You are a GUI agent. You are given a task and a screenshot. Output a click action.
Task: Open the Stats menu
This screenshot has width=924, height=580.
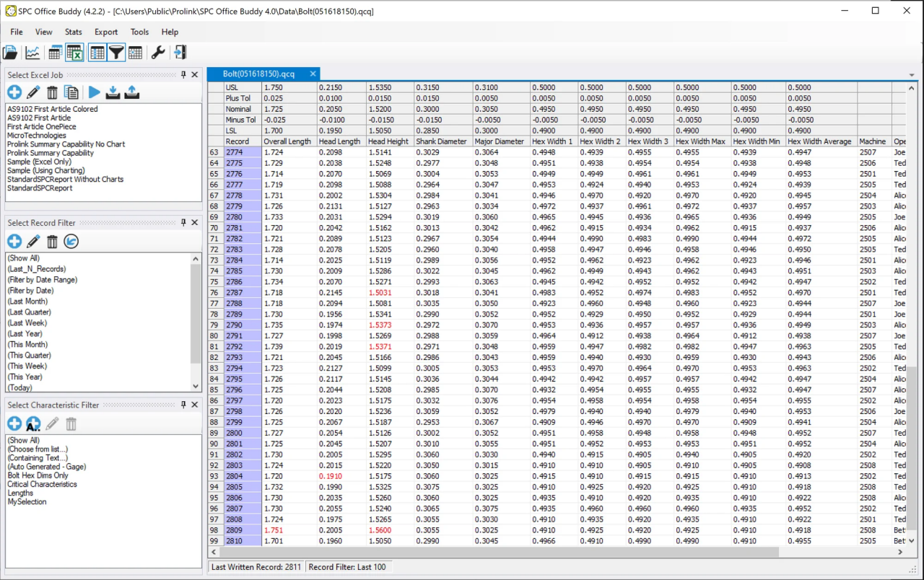click(73, 32)
